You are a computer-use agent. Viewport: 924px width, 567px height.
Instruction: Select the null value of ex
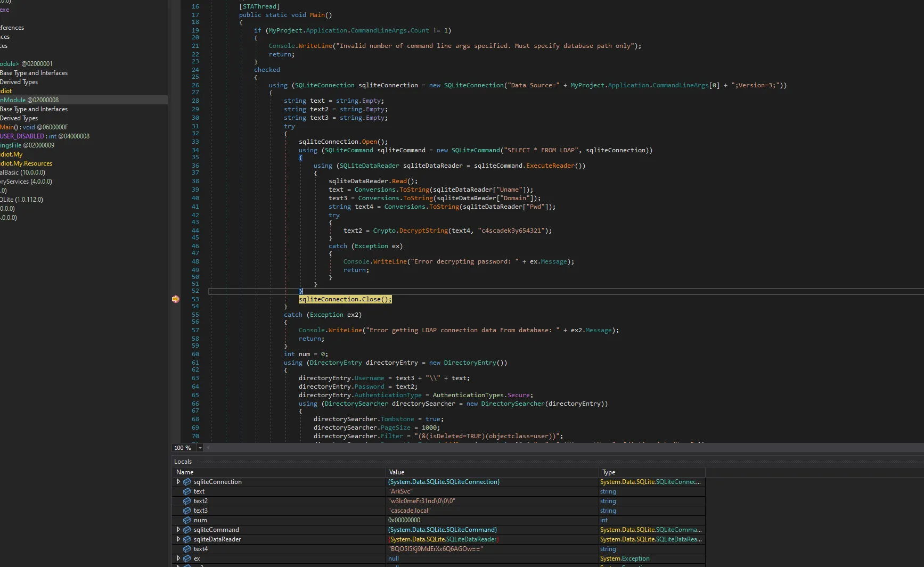(394, 558)
